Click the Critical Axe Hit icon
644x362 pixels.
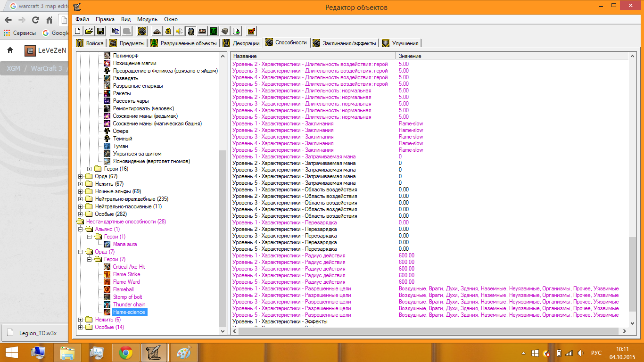(107, 267)
